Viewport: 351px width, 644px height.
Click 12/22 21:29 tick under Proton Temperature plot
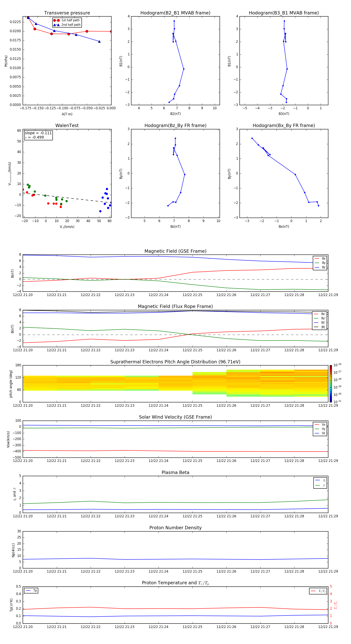click(x=328, y=627)
